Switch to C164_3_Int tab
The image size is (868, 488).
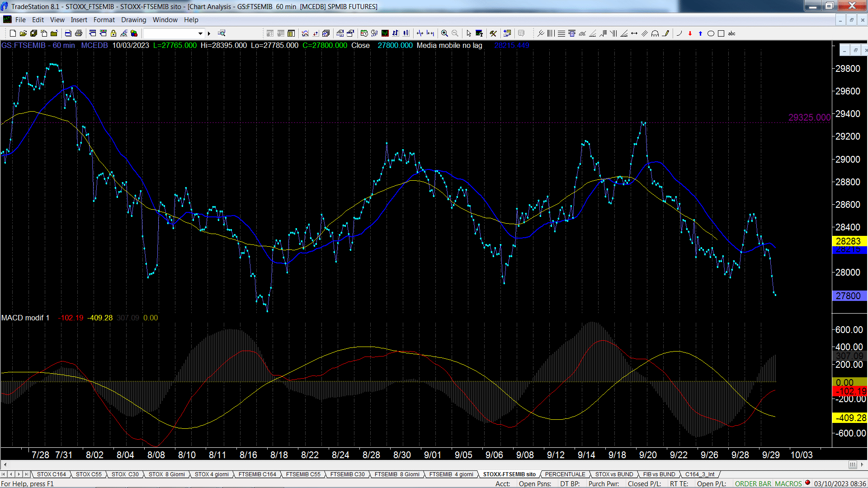click(x=700, y=474)
